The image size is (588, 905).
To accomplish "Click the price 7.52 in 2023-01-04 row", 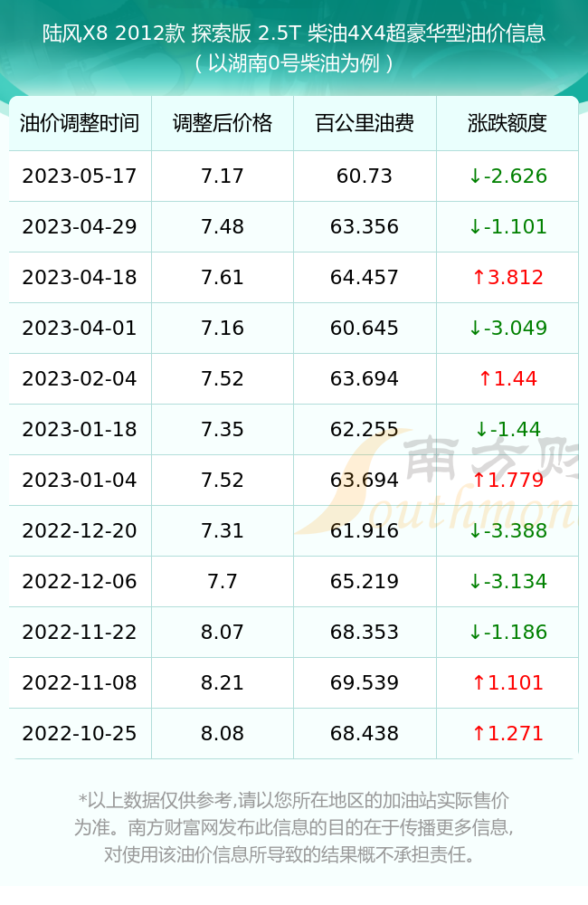I will pos(223,481).
